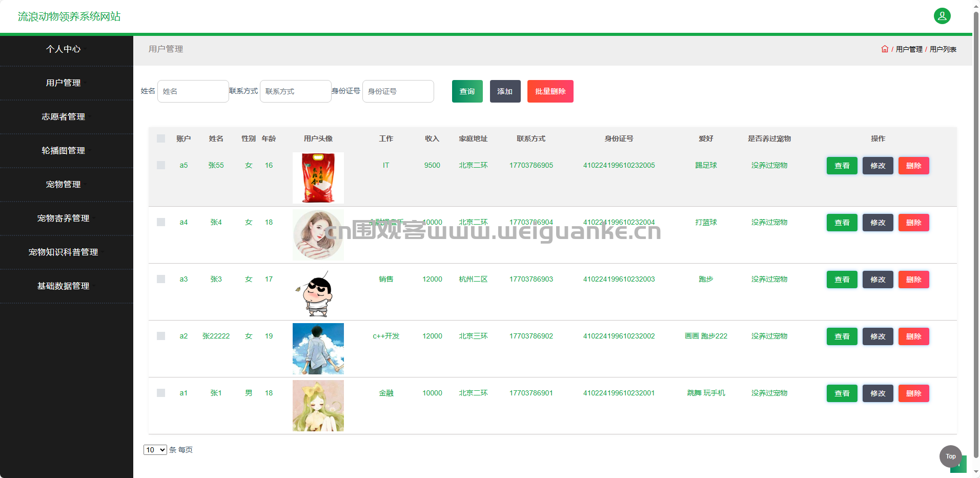Jump to top with the Top button

[951, 456]
